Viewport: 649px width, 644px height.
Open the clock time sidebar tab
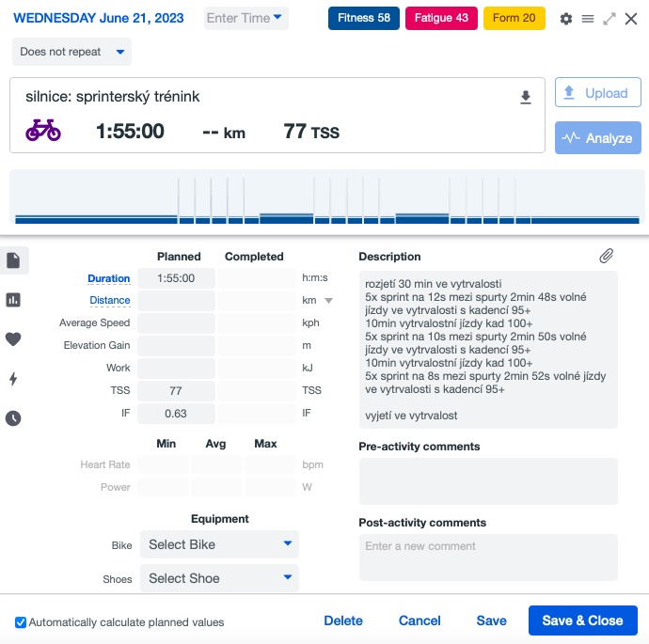click(13, 418)
